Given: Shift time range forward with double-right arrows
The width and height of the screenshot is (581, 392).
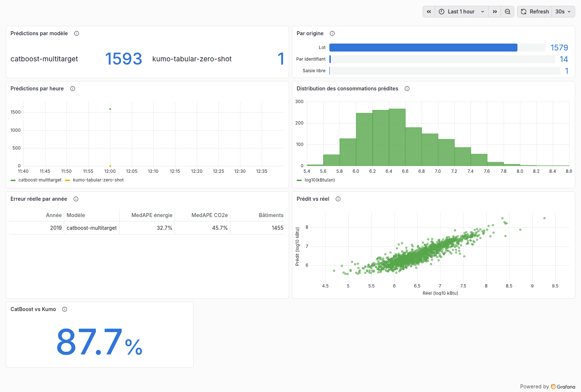Looking at the screenshot, I should point(495,12).
